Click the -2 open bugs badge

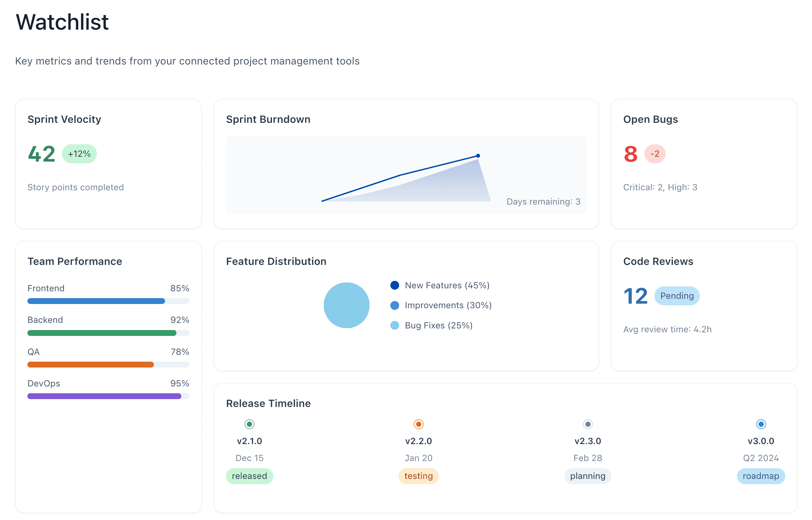tap(655, 154)
